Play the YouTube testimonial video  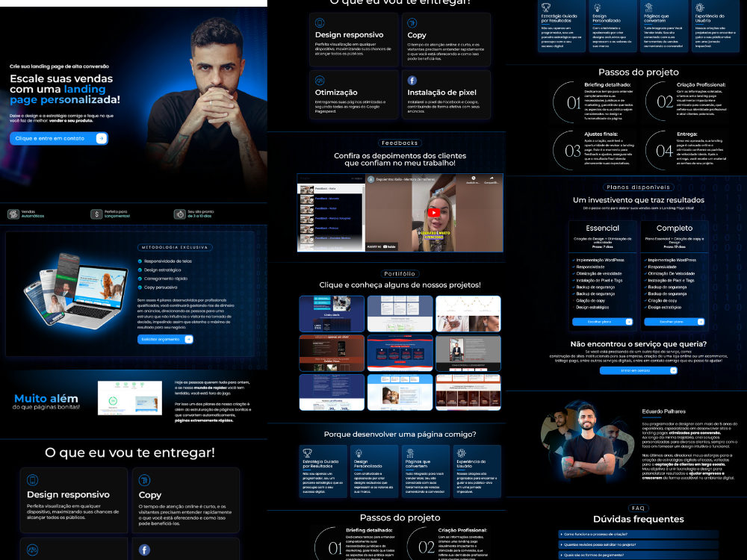click(x=433, y=213)
